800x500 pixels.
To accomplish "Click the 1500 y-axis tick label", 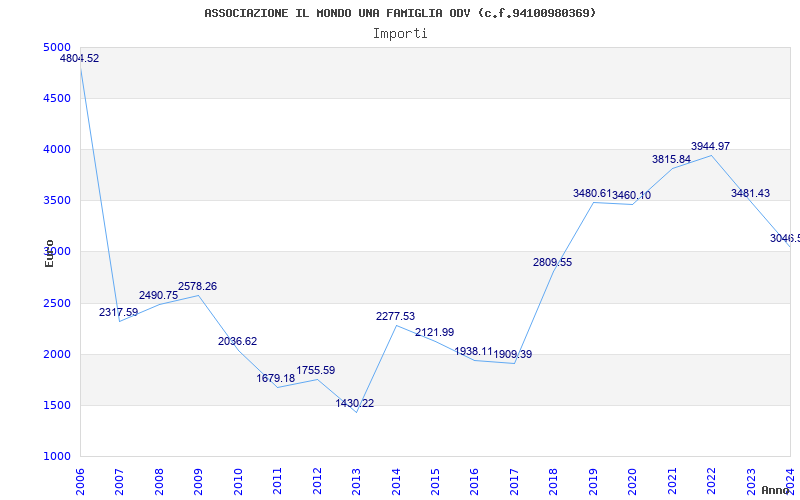I will tap(56, 405).
